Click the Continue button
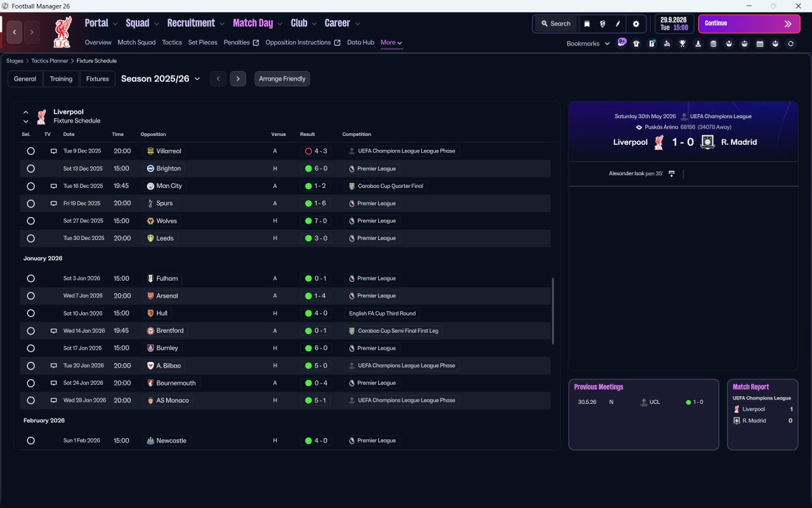This screenshot has height=508, width=812. pos(749,23)
